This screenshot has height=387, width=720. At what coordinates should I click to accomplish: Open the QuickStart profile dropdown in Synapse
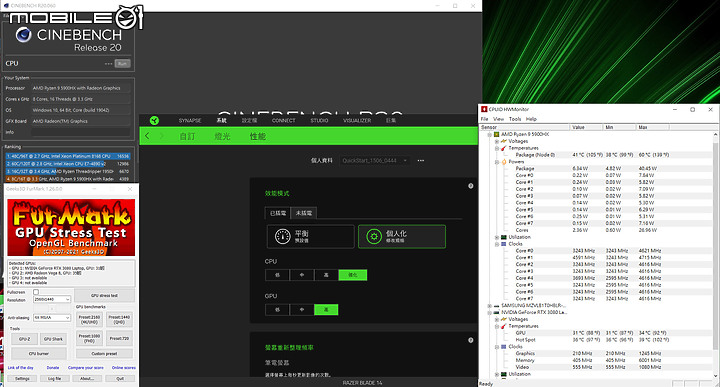pos(375,161)
